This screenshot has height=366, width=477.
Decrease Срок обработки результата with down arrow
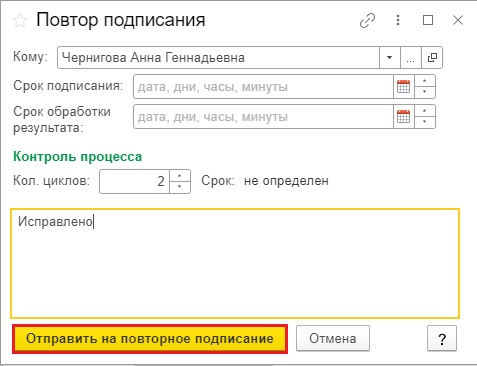(425, 122)
